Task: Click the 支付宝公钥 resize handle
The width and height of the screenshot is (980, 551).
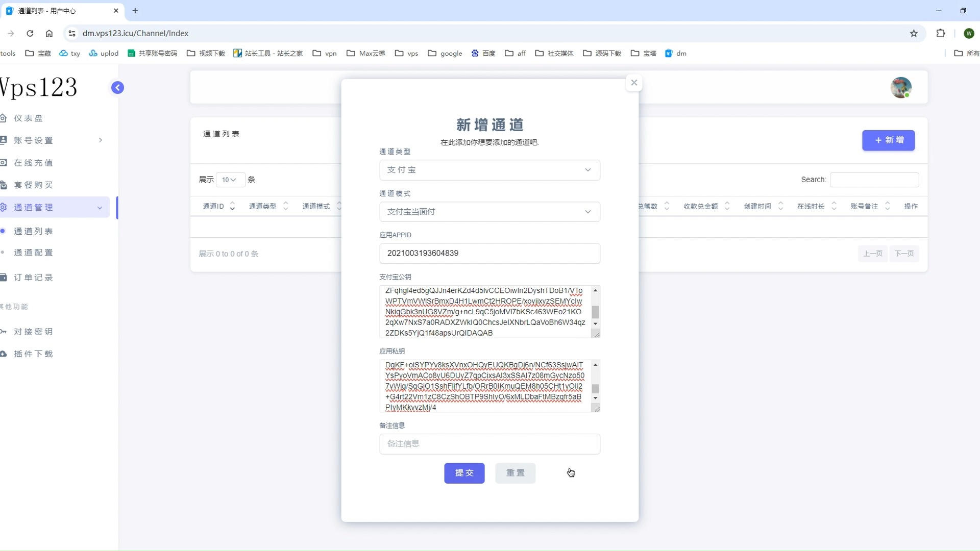Action: [596, 334]
